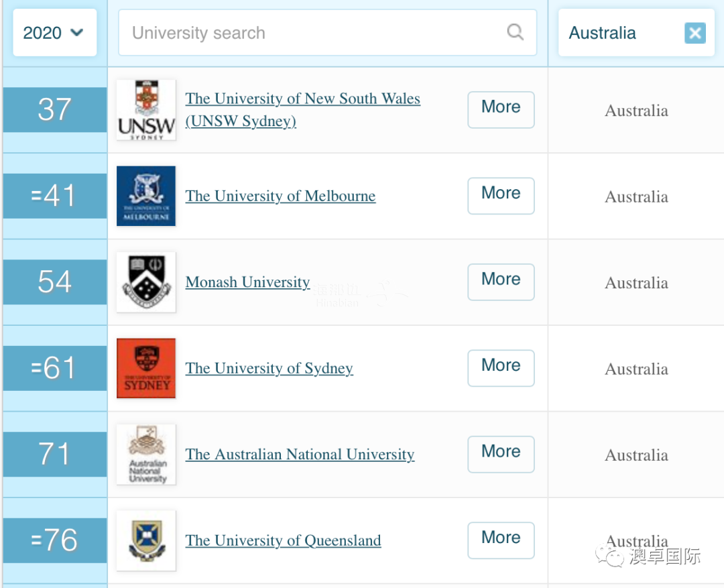Click More for Monash University
Screen dimensions: 724x588
(501, 282)
